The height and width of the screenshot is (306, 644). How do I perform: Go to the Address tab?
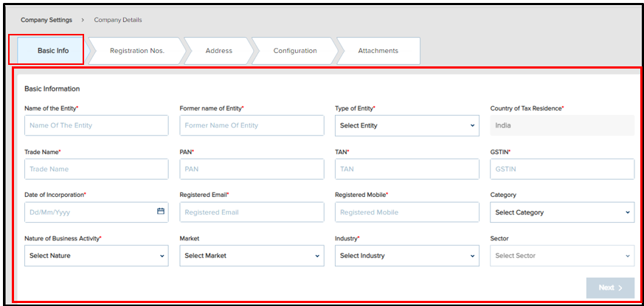tap(218, 51)
